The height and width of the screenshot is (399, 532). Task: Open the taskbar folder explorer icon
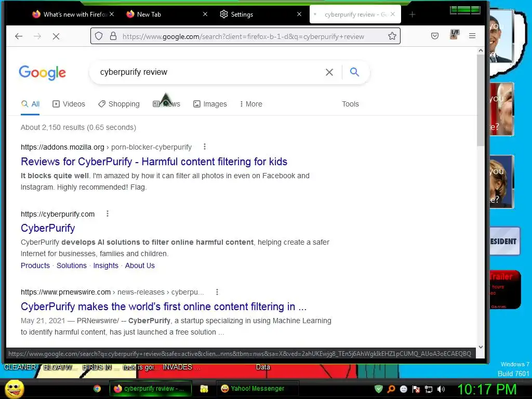click(x=204, y=389)
